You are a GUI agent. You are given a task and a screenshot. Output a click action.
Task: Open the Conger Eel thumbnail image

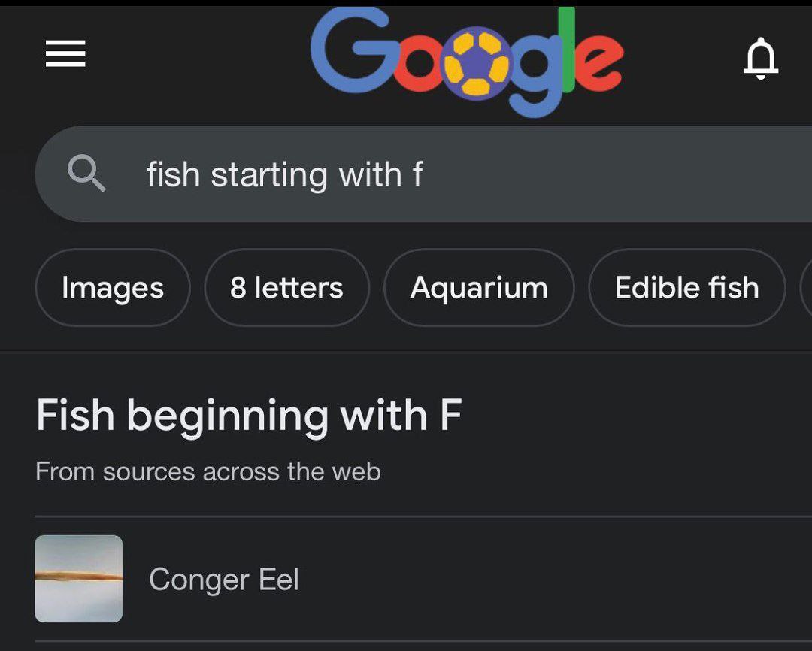(79, 579)
